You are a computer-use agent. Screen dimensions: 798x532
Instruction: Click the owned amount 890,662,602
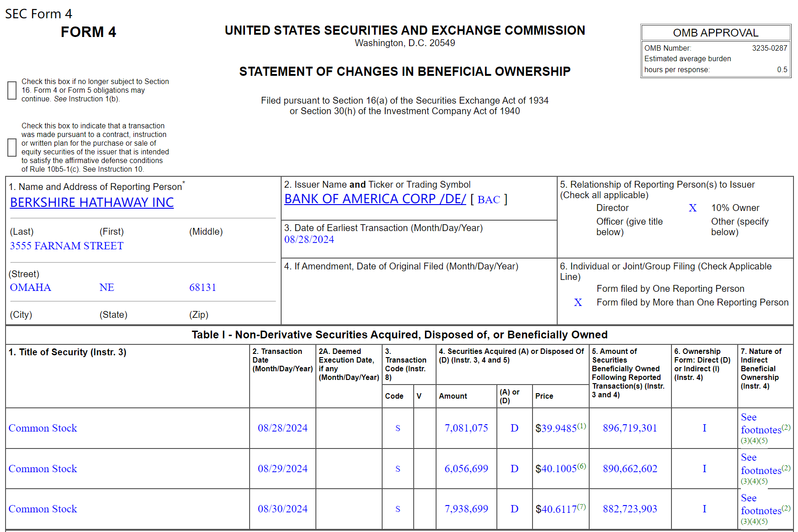click(630, 469)
